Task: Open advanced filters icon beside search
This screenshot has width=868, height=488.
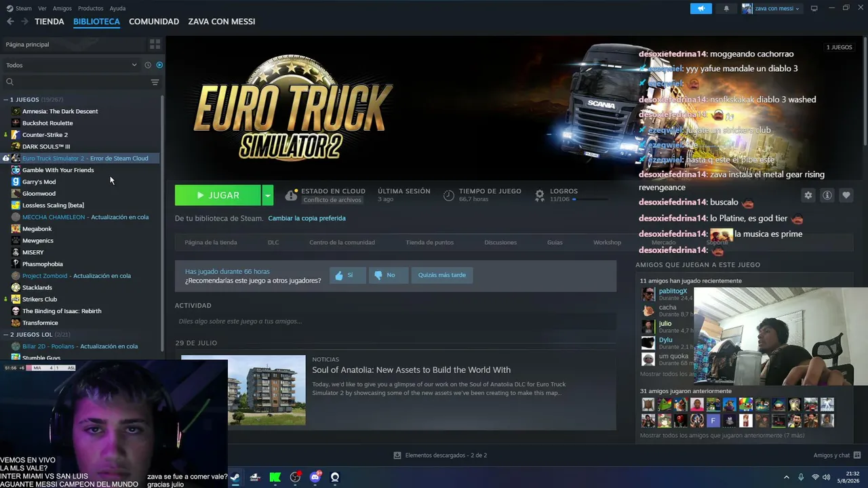Action: click(155, 82)
